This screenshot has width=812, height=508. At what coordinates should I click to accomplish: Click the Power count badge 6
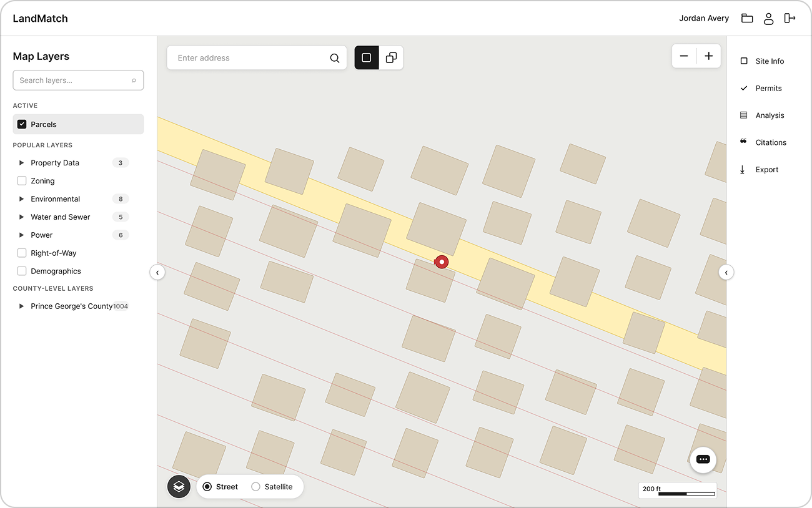click(x=121, y=235)
